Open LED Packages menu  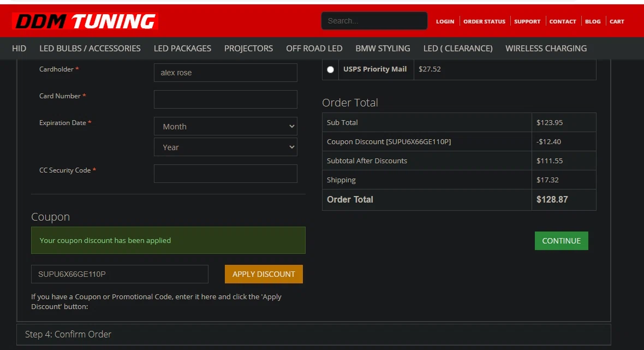[x=182, y=49]
